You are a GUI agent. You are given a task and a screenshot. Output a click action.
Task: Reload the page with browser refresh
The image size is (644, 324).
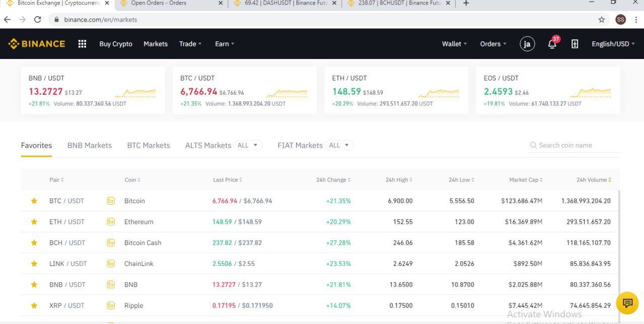coord(37,20)
